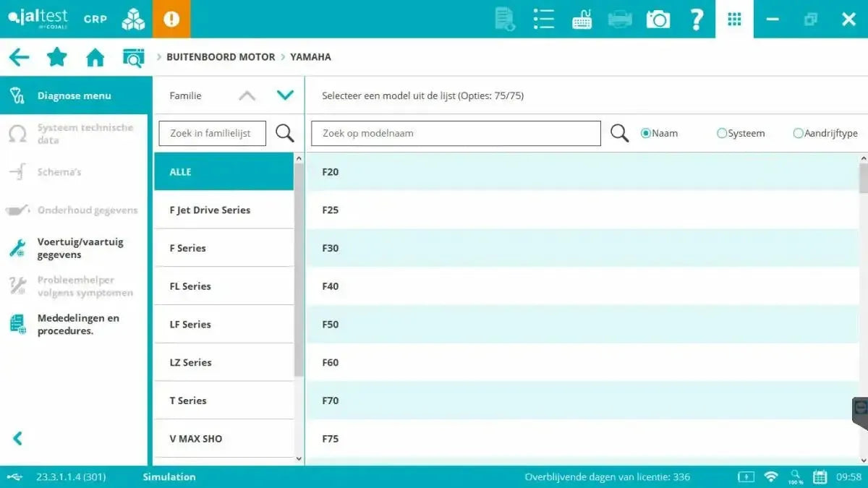Viewport: 868px width, 488px height.
Task: Open the print function
Action: point(621,19)
